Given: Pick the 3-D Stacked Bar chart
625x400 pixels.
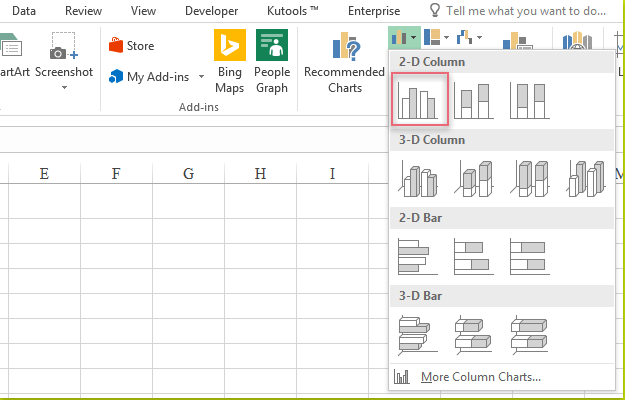Looking at the screenshot, I should tap(473, 334).
